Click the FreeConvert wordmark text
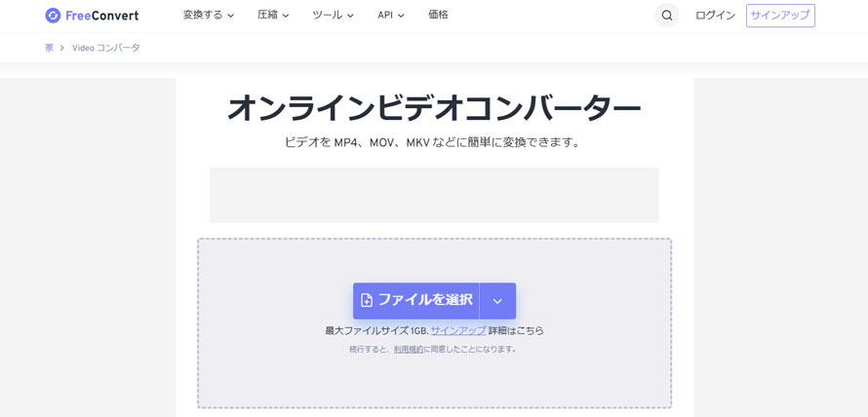The image size is (868, 417). tap(101, 16)
